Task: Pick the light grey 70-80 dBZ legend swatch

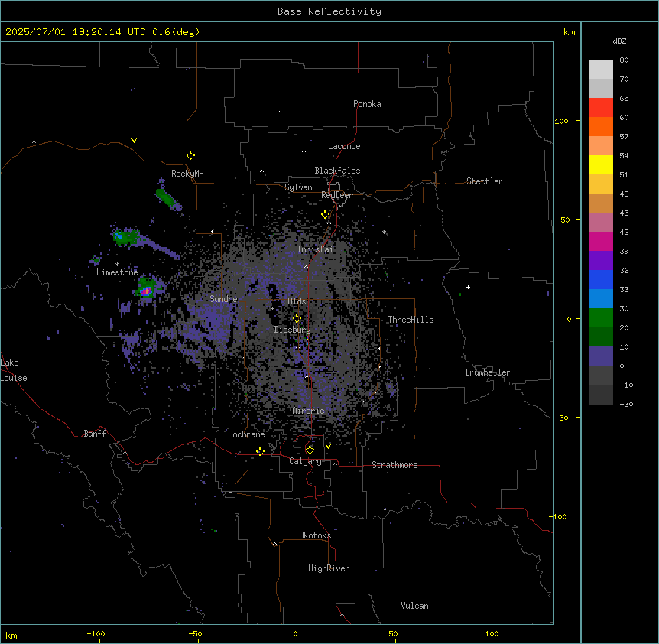Action: (x=601, y=70)
